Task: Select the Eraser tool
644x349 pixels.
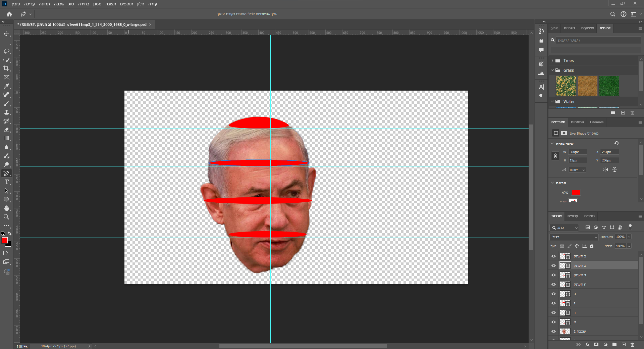Action: click(6, 130)
